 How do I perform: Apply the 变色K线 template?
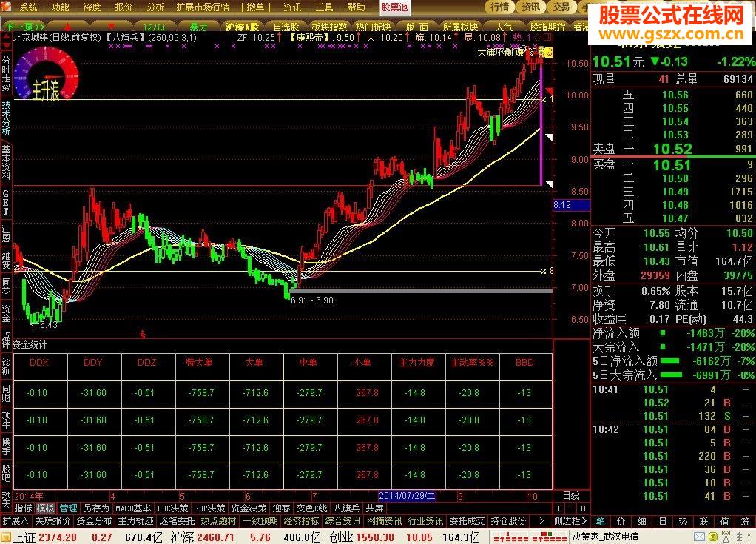click(x=312, y=508)
